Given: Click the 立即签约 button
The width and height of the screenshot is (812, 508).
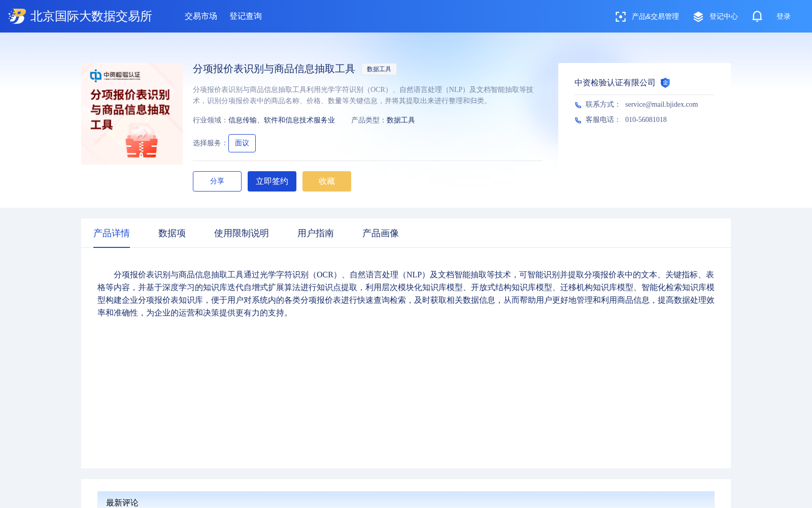Looking at the screenshot, I should [x=272, y=181].
